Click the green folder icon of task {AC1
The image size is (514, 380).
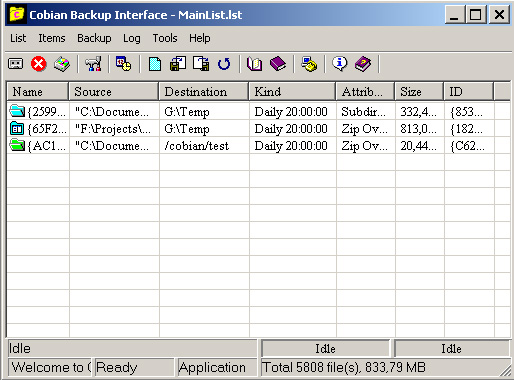[x=17, y=145]
